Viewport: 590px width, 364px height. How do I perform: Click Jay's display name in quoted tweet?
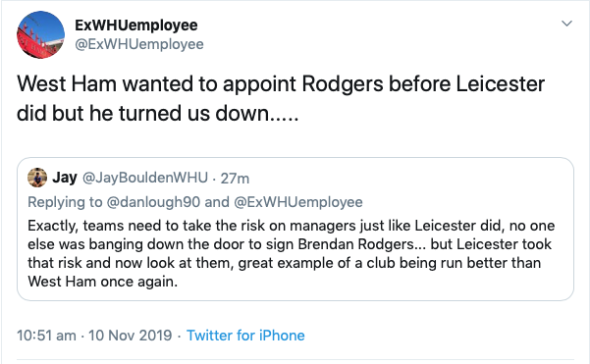point(65,178)
